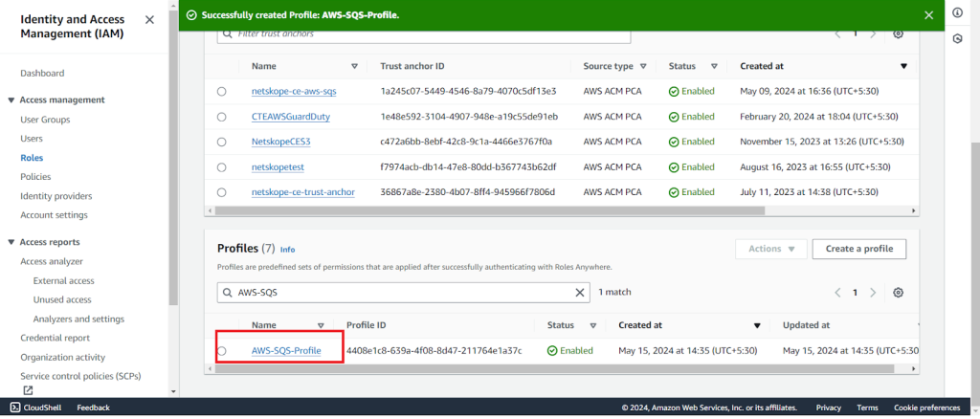The height and width of the screenshot is (419, 980).
Task: Sort trust anchors by Source type
Action: (x=643, y=66)
